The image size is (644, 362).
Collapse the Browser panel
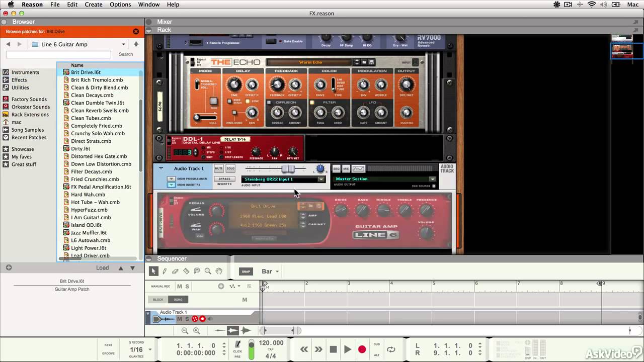5,22
